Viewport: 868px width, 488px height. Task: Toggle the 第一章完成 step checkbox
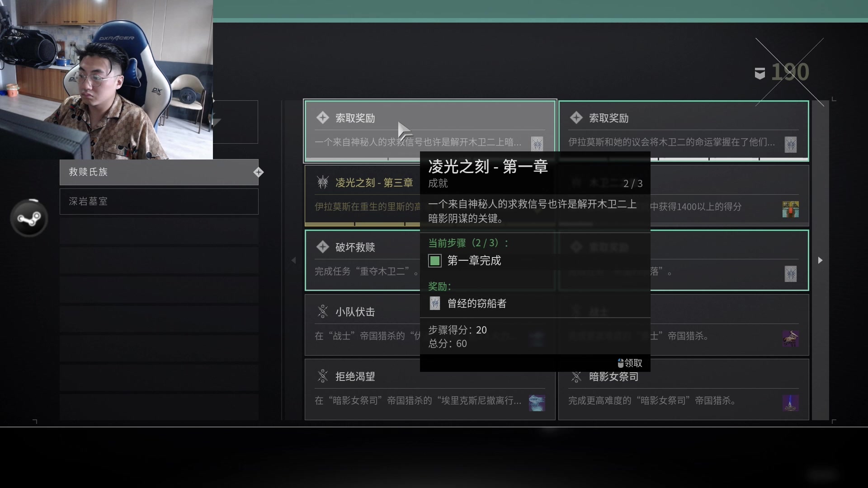tap(435, 261)
